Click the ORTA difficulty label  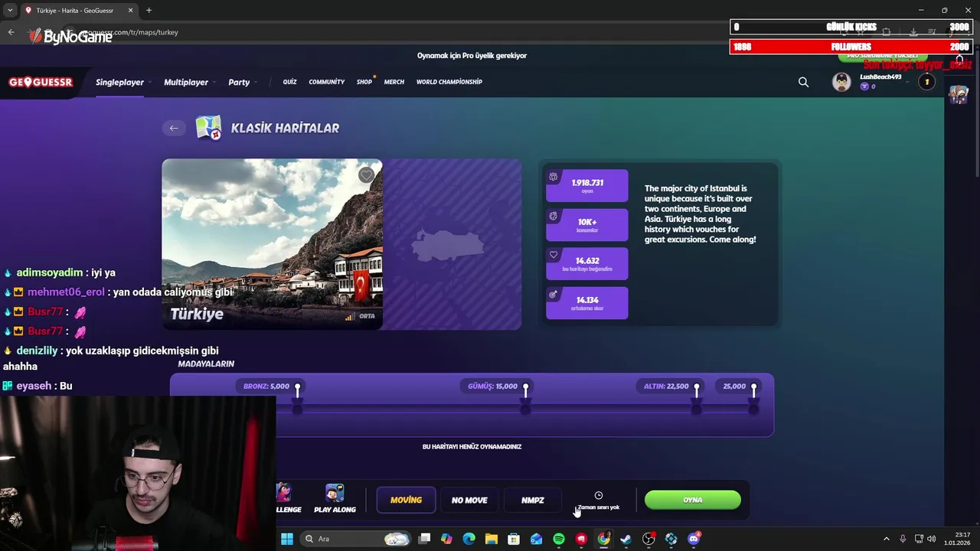(x=367, y=316)
